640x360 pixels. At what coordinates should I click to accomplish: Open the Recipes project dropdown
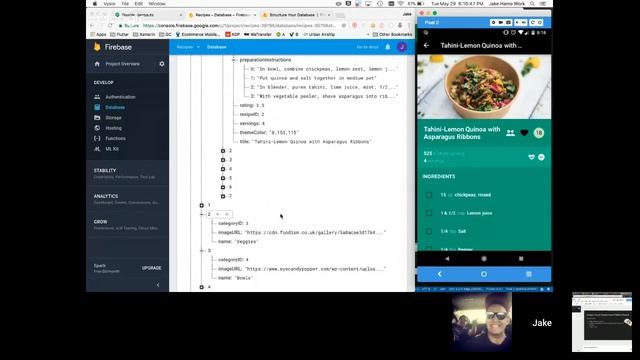[188, 47]
